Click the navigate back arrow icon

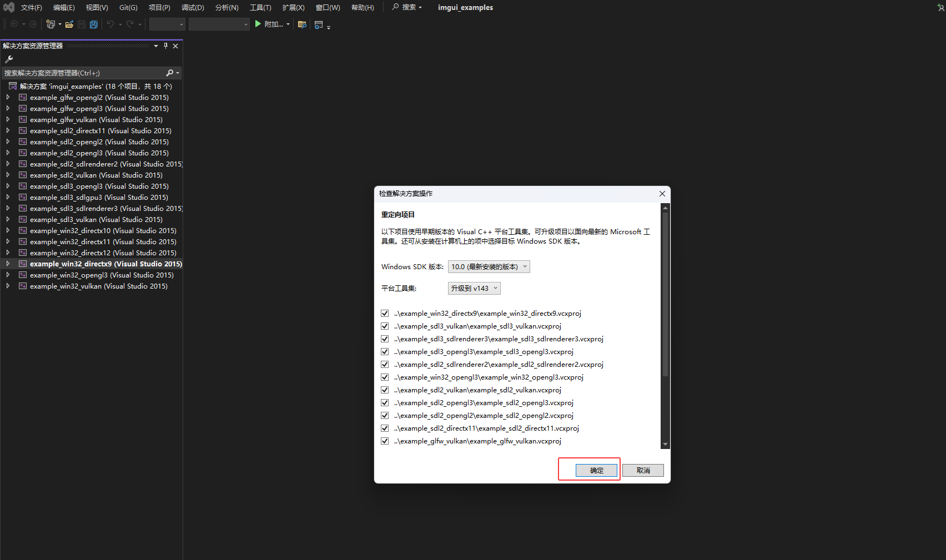(x=14, y=24)
